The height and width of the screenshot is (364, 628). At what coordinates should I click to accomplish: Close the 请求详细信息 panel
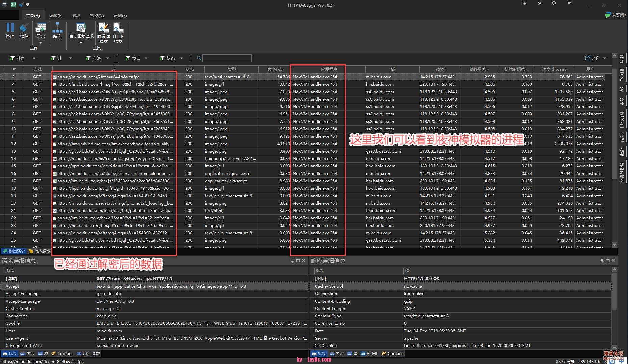[304, 261]
